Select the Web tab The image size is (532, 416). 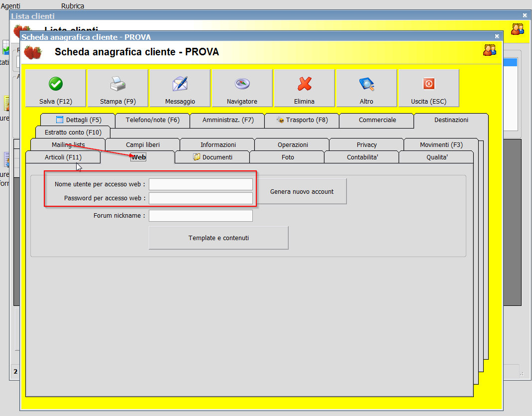click(x=138, y=157)
